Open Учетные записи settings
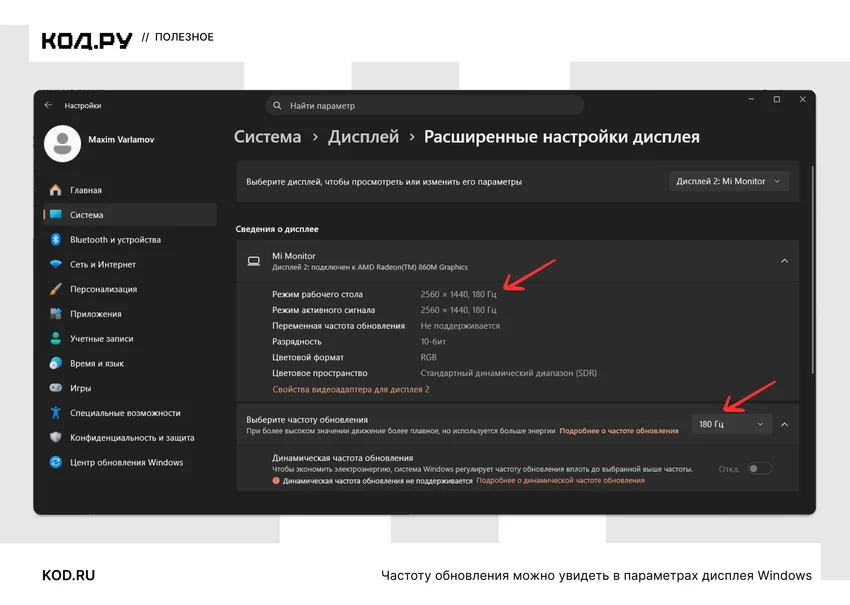This screenshot has height=605, width=850. [130, 338]
